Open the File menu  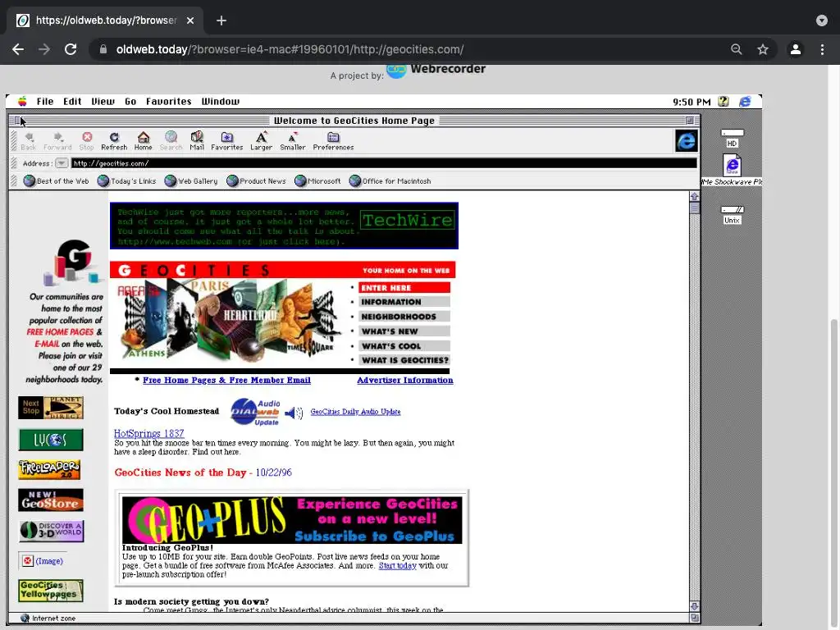coord(45,101)
